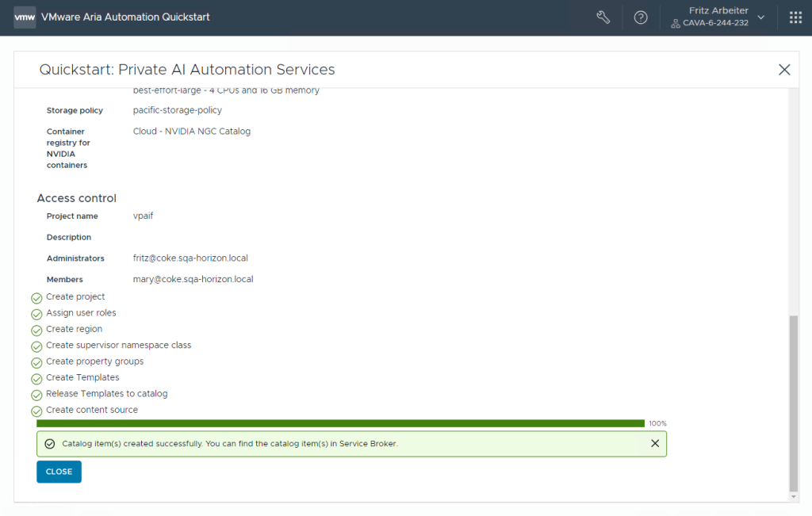Screen dimensions: 812x516
Task: Click the VMware vmw logo
Action: [25, 17]
